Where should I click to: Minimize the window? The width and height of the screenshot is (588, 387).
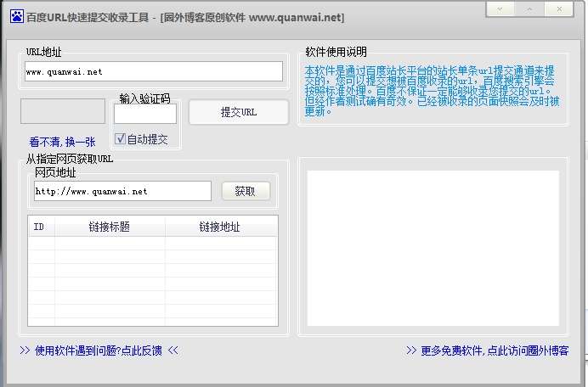click(x=500, y=9)
